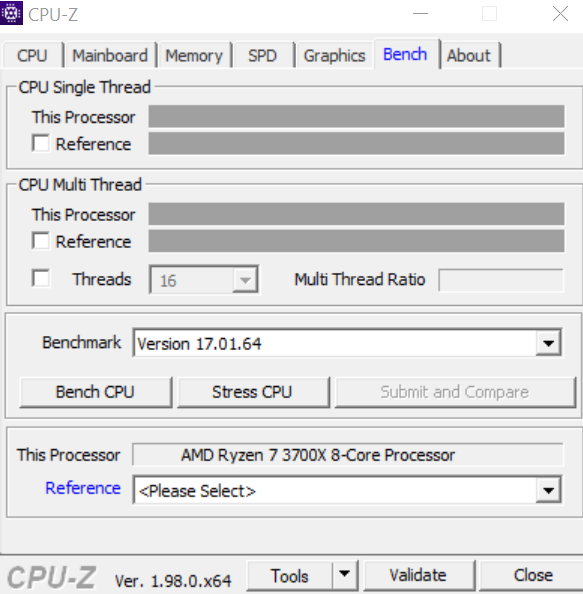Enable the Single Thread Reference checkbox
The height and width of the screenshot is (594, 583).
pos(41,144)
